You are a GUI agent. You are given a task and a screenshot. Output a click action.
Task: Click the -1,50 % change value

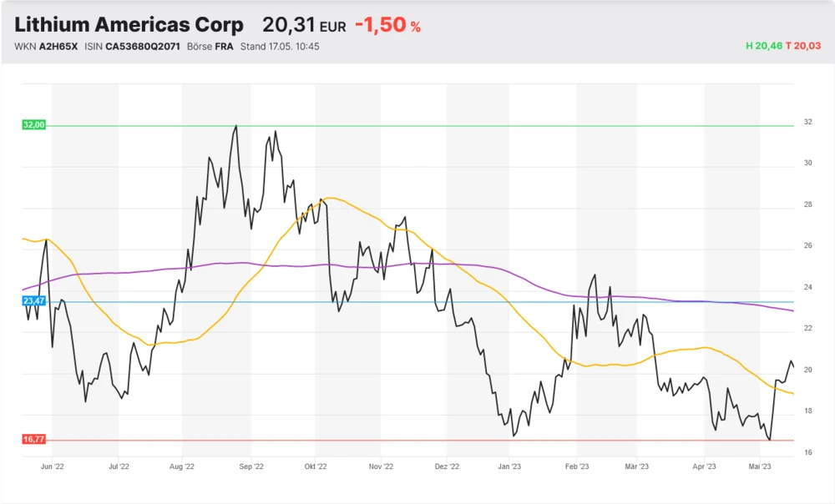(x=387, y=26)
